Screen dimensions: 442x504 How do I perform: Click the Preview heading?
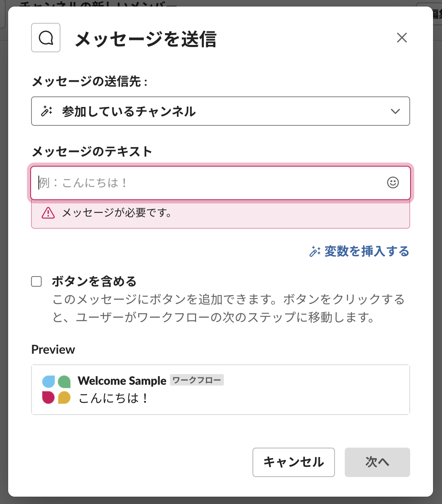click(53, 350)
